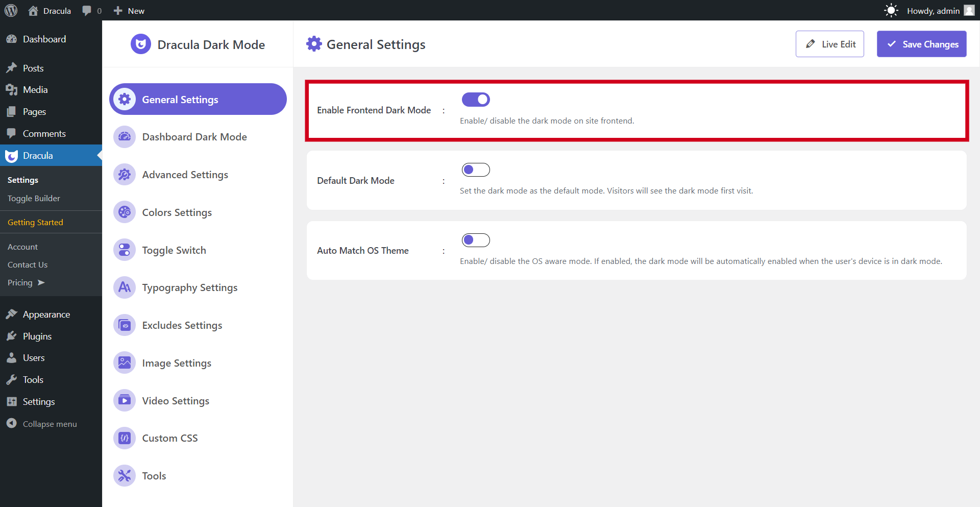Image resolution: width=980 pixels, height=507 pixels.
Task: Toggle the sun icon dark mode switcher
Action: coord(891,11)
